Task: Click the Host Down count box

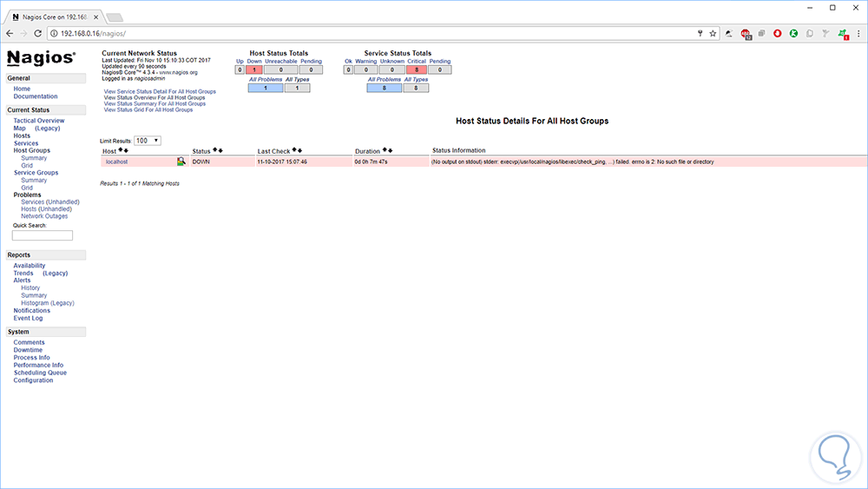Action: coord(254,69)
